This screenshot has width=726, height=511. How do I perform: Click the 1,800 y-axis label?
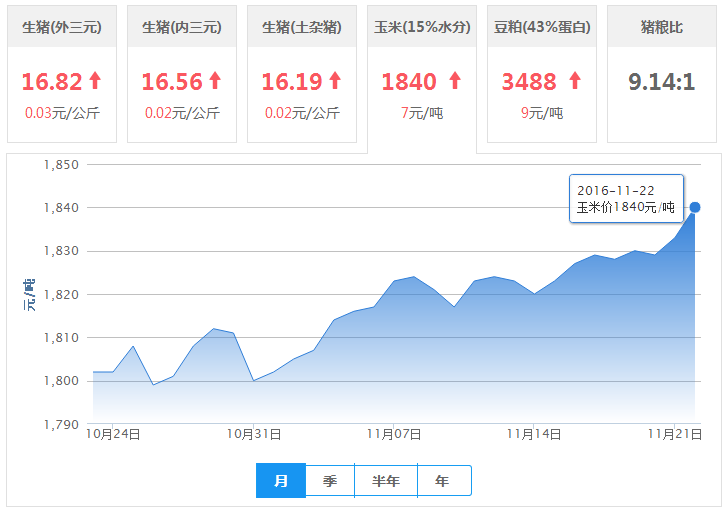click(x=61, y=380)
